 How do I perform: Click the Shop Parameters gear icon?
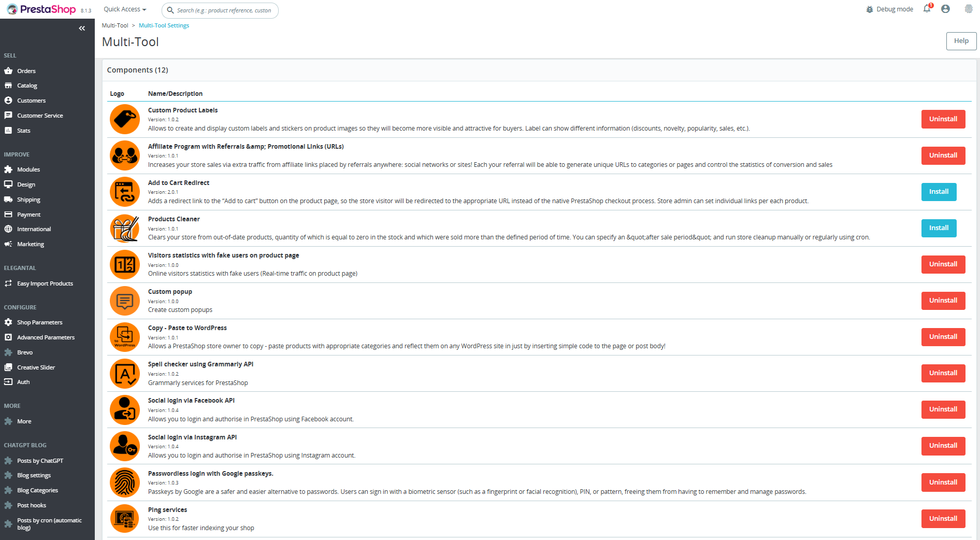pyautogui.click(x=8, y=322)
